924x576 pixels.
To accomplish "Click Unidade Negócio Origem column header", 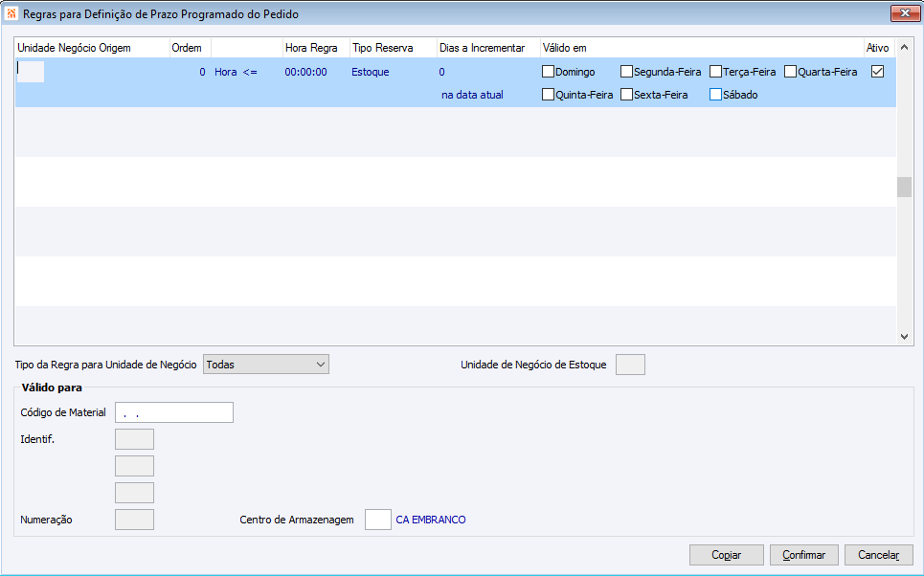I will tap(93, 48).
